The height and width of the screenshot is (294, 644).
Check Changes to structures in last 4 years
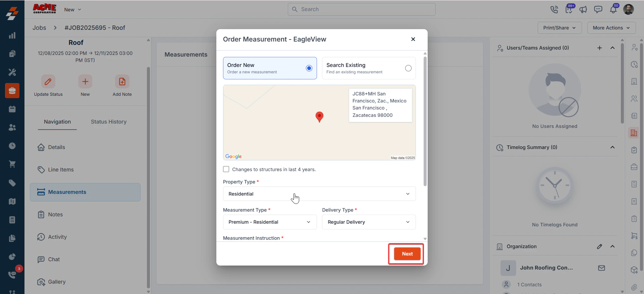click(x=226, y=169)
